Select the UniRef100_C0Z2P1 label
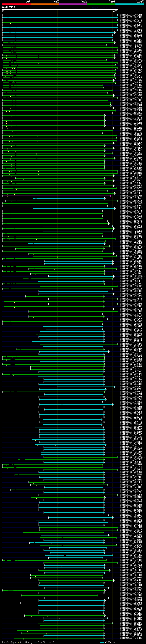The image size is (146, 644). tap(131, 58)
